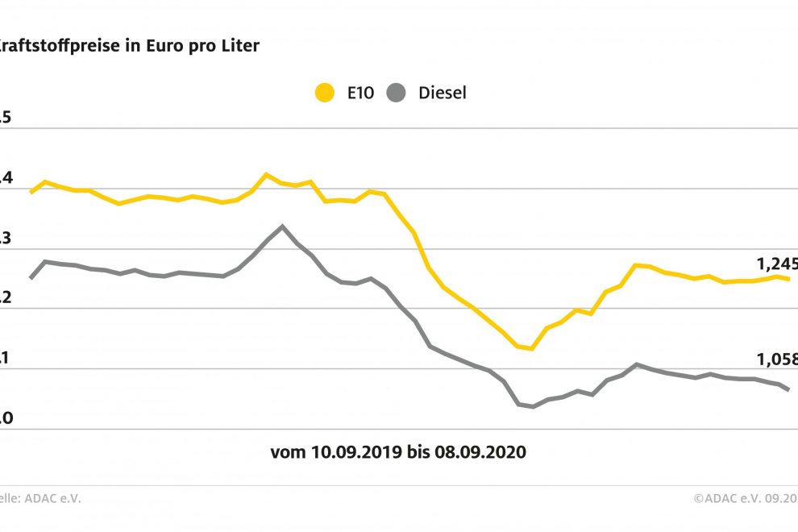Click the yellow E10 legend dot
This screenshot has height=532, width=798.
pyautogui.click(x=325, y=93)
